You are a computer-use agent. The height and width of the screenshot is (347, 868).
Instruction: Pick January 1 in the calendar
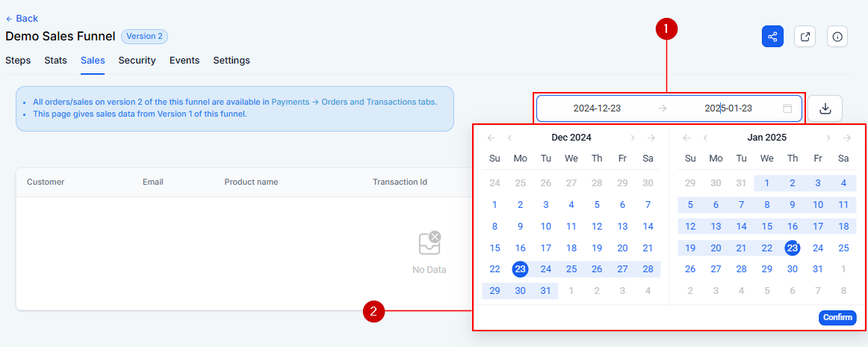(x=766, y=183)
